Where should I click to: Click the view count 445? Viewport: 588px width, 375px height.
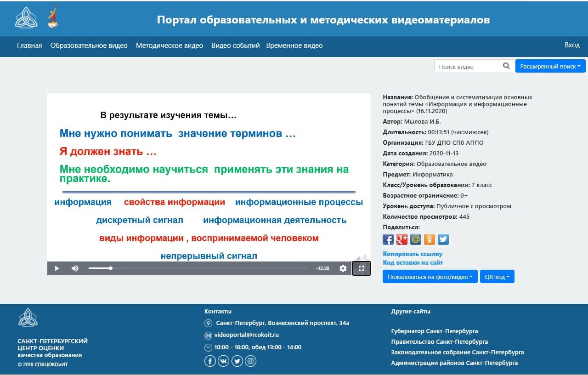(x=464, y=217)
